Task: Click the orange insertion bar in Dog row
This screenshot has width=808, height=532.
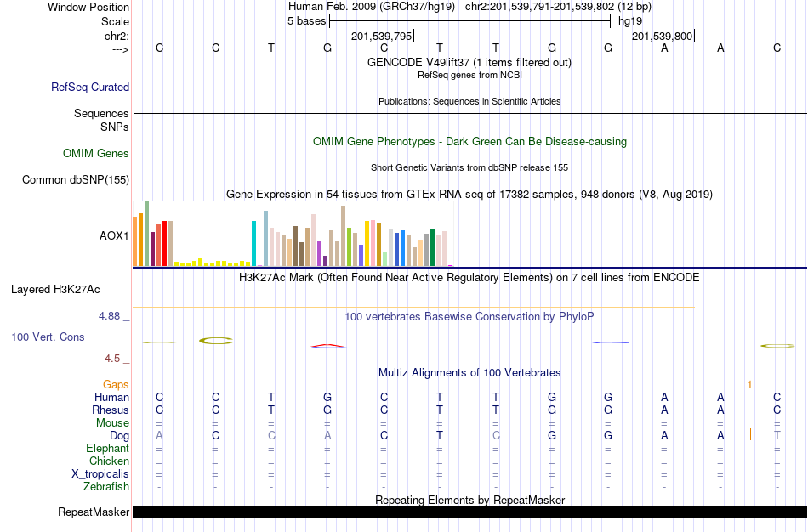Action: (x=750, y=434)
